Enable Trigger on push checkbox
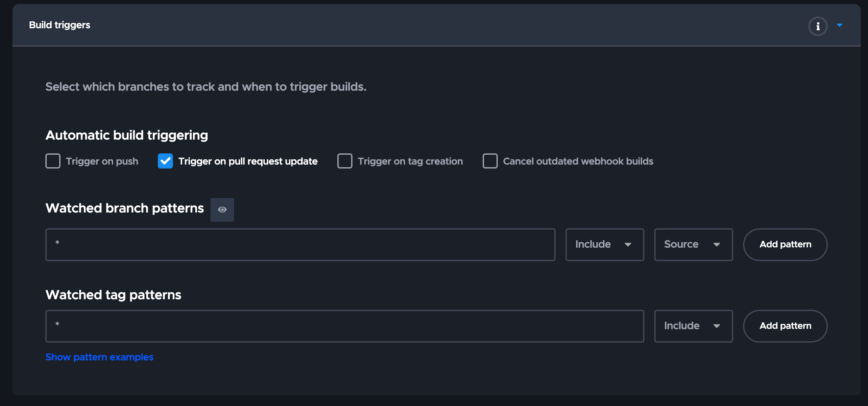Image resolution: width=868 pixels, height=406 pixels. click(x=53, y=161)
